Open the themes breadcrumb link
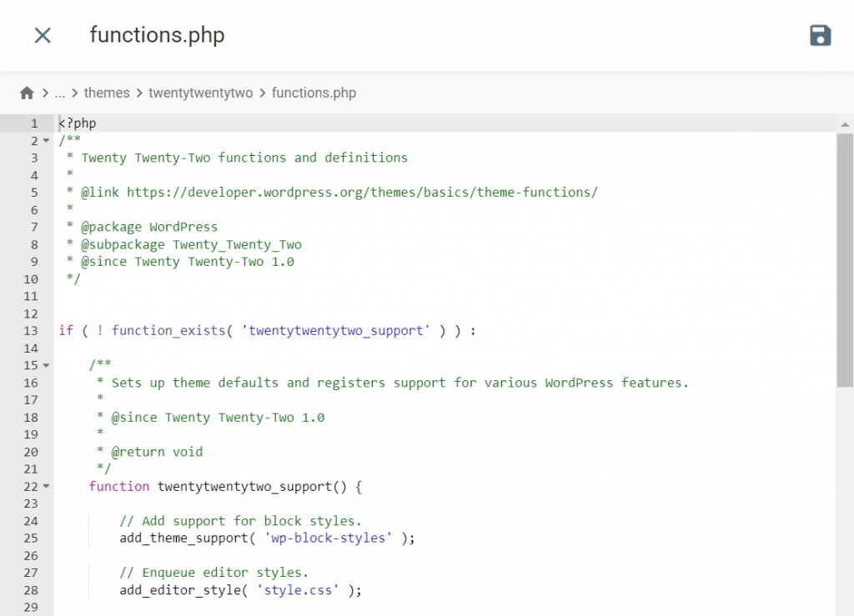 (x=107, y=93)
